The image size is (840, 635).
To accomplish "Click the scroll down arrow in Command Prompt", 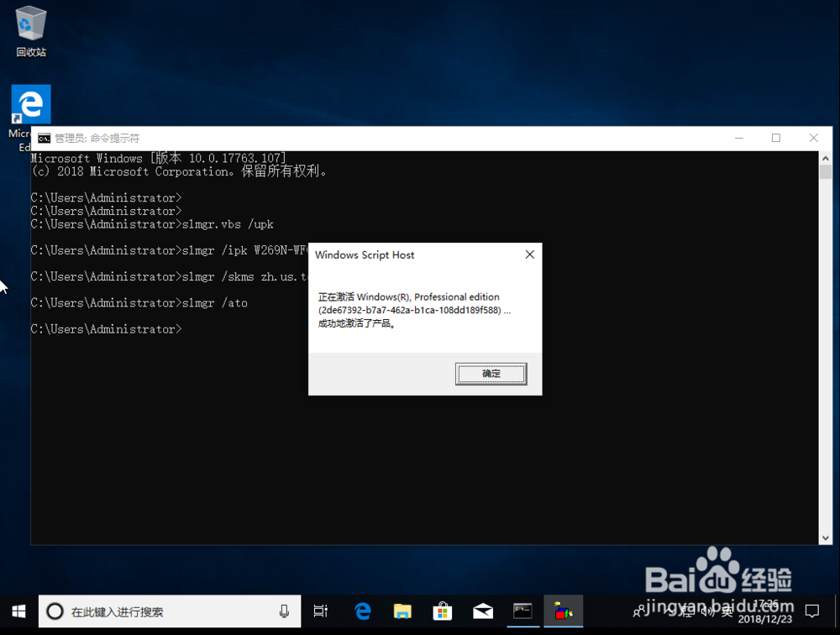I will (825, 538).
